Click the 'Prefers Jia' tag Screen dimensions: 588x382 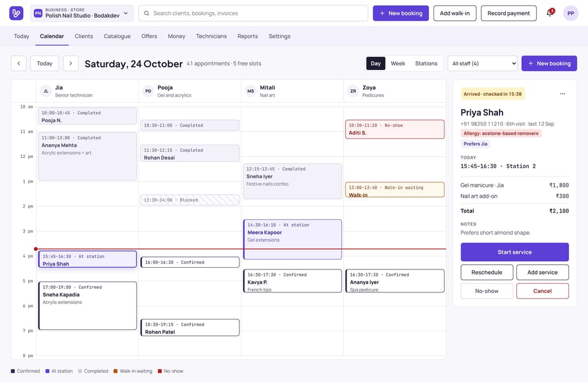[x=475, y=144]
